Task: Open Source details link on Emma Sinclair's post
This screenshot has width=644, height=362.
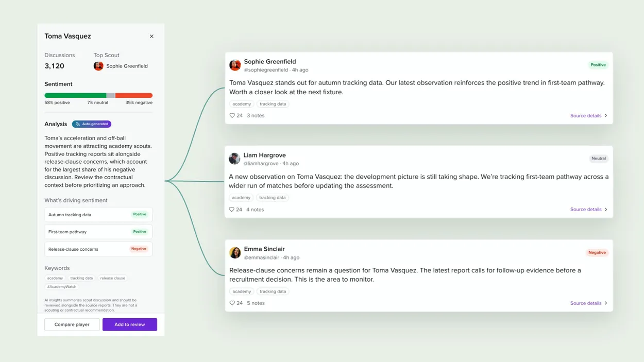Action: pos(586,303)
